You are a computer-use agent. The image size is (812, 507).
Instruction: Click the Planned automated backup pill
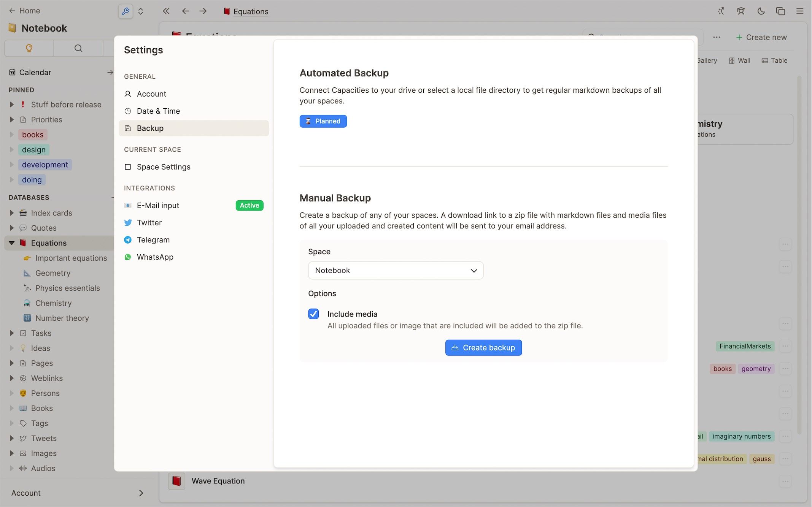click(x=323, y=121)
